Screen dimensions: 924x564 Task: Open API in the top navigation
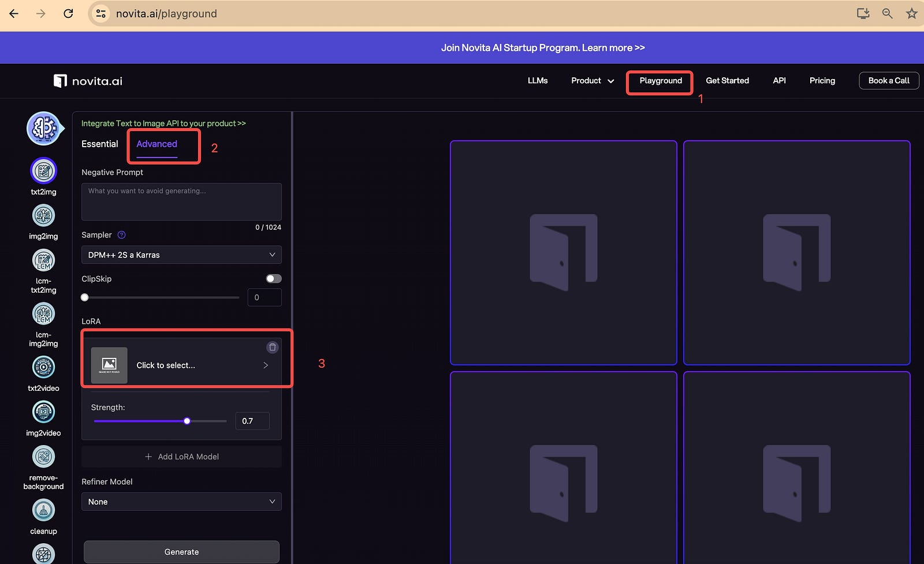tap(779, 81)
